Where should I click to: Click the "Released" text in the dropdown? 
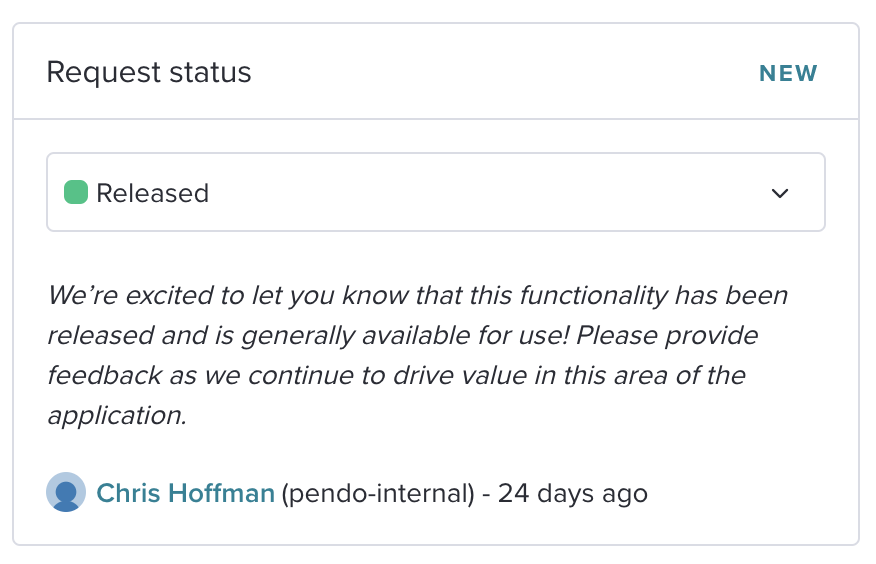point(153,193)
